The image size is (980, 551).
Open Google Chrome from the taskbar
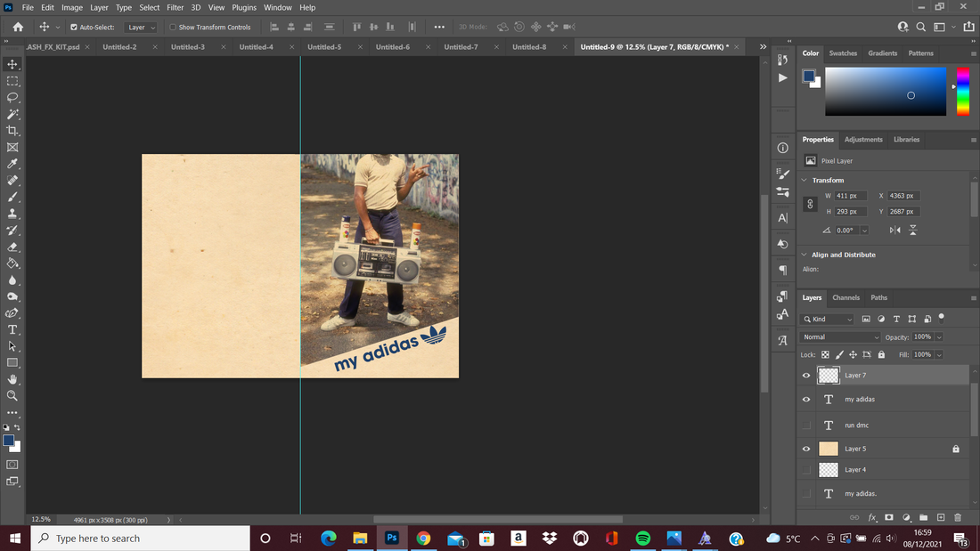point(423,539)
